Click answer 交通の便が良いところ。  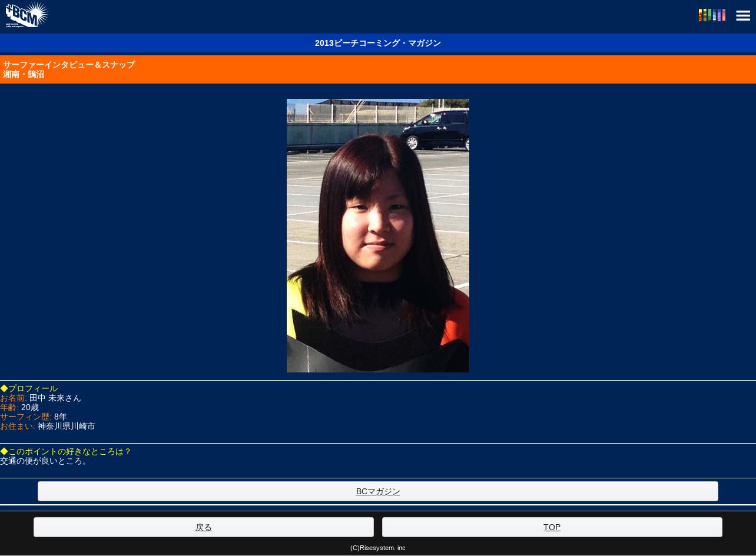pyautogui.click(x=45, y=461)
